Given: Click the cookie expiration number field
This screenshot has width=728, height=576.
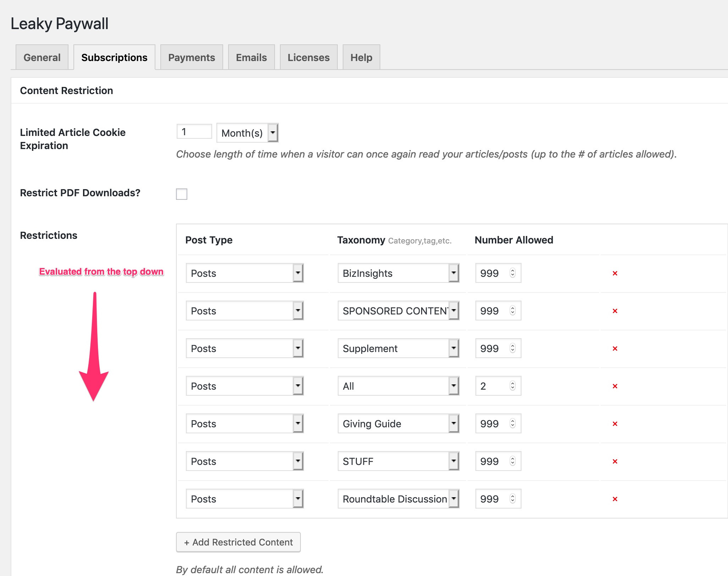Looking at the screenshot, I should point(194,132).
